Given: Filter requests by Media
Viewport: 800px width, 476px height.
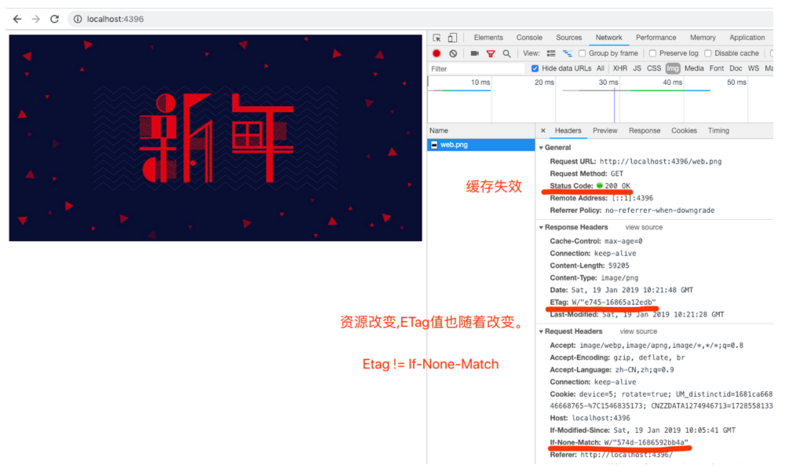Looking at the screenshot, I should click(694, 68).
